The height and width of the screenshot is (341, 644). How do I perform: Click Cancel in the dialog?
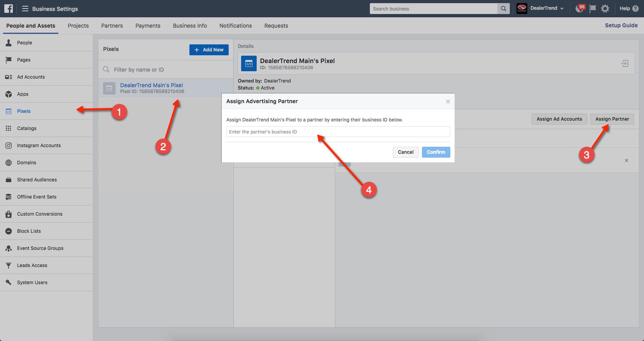coord(406,152)
